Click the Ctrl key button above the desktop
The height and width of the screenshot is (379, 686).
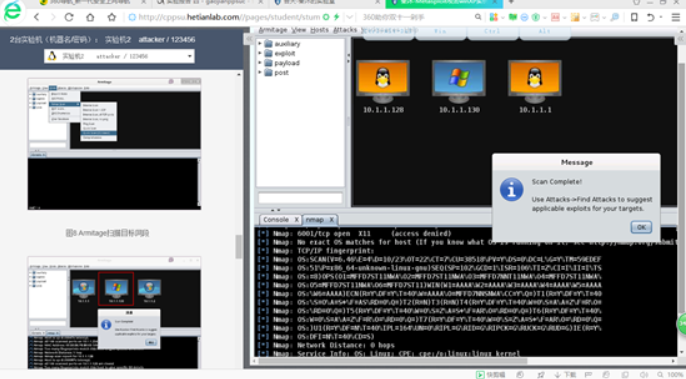point(492,32)
